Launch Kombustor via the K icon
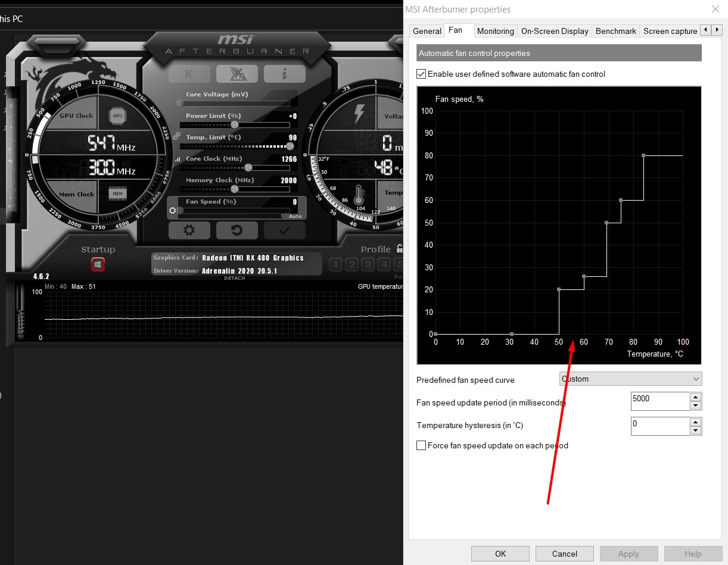The width and height of the screenshot is (728, 565). pos(189,74)
